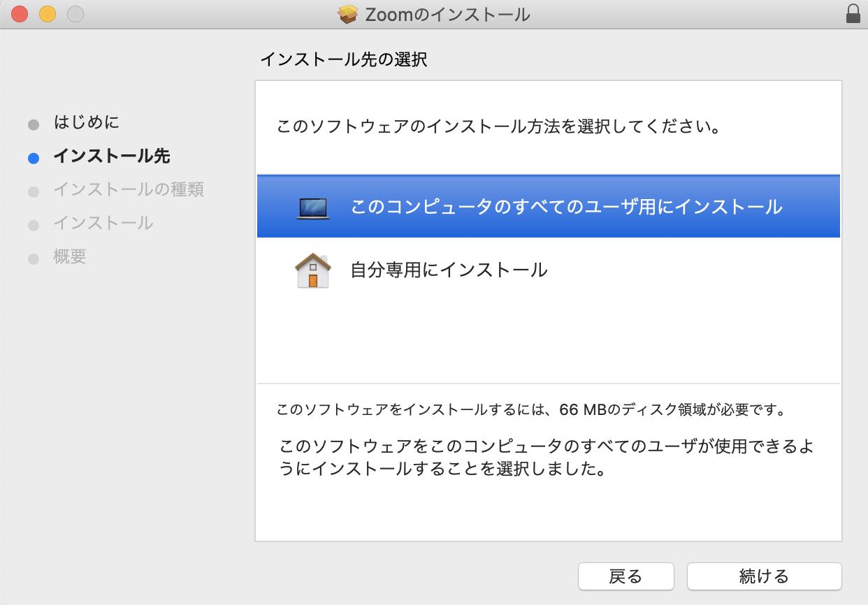
Task: Select the インストール先 step in sidebar
Action: tap(112, 156)
